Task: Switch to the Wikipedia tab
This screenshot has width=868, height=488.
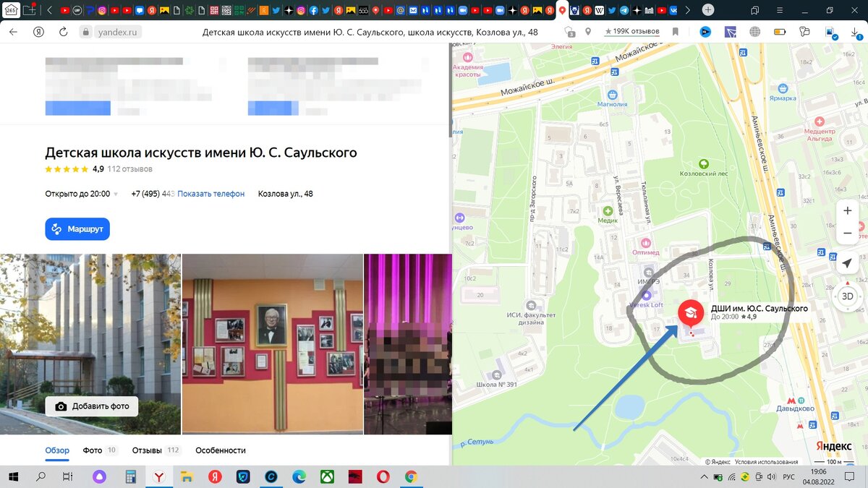Action: coord(600,10)
